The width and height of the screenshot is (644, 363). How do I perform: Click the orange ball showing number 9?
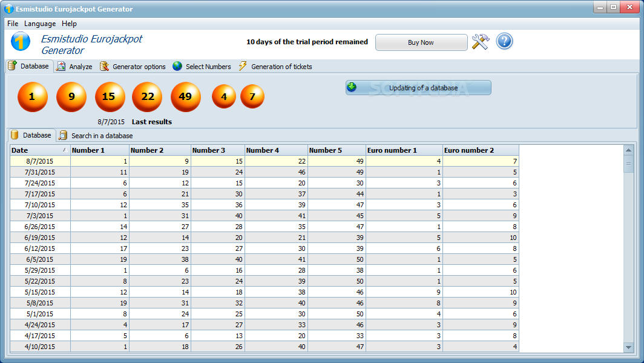71,96
